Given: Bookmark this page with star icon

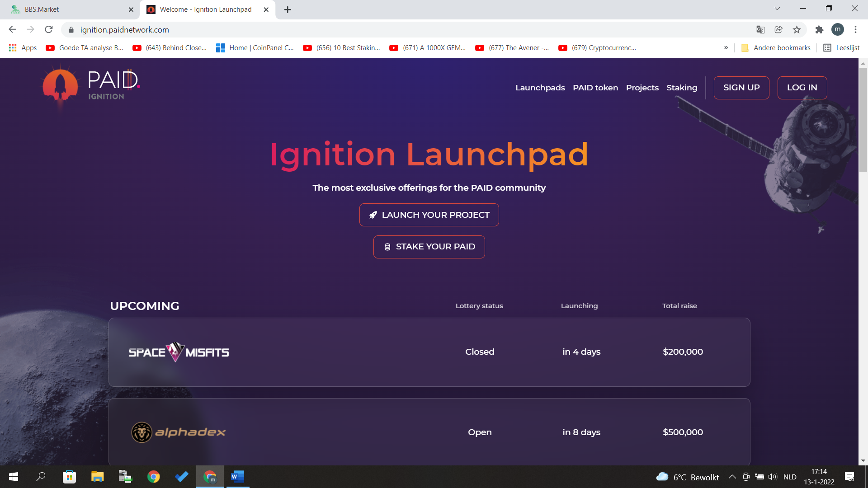Looking at the screenshot, I should click(797, 30).
